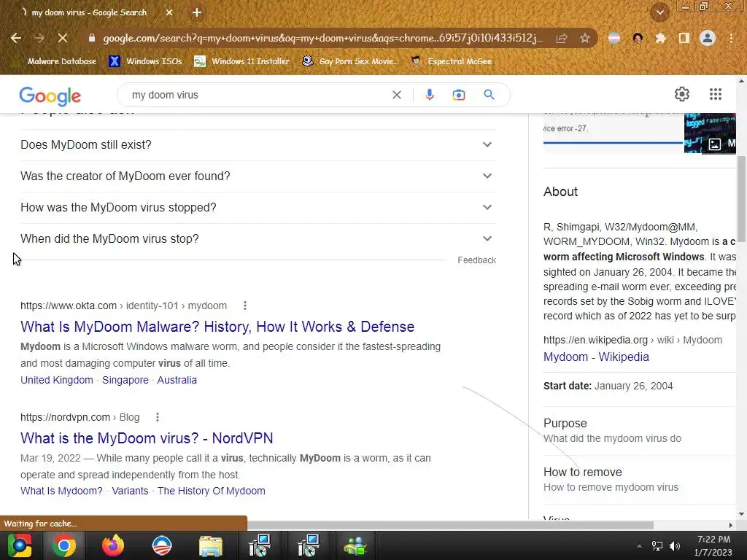747x560 pixels.
Task: Open the Espectral McGee bookmark
Action: (451, 61)
